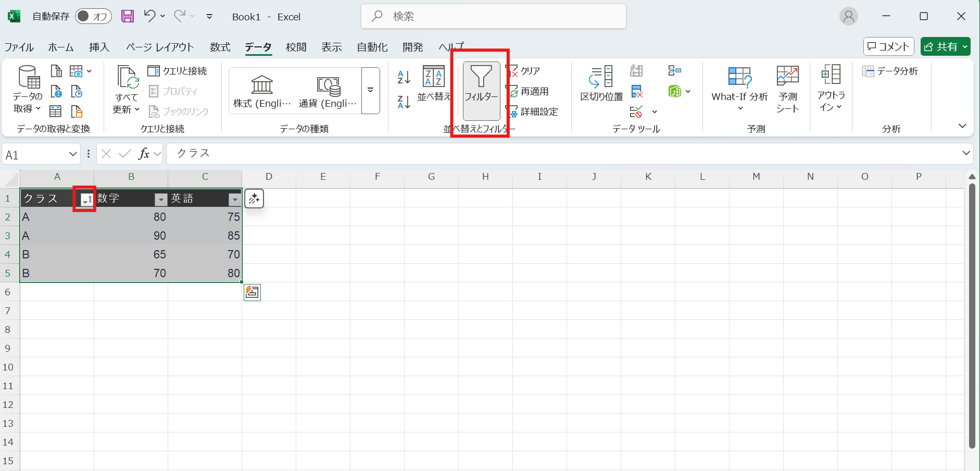Image resolution: width=980 pixels, height=471 pixels.
Task: Open the 数式 ribbon tab
Action: (220, 47)
